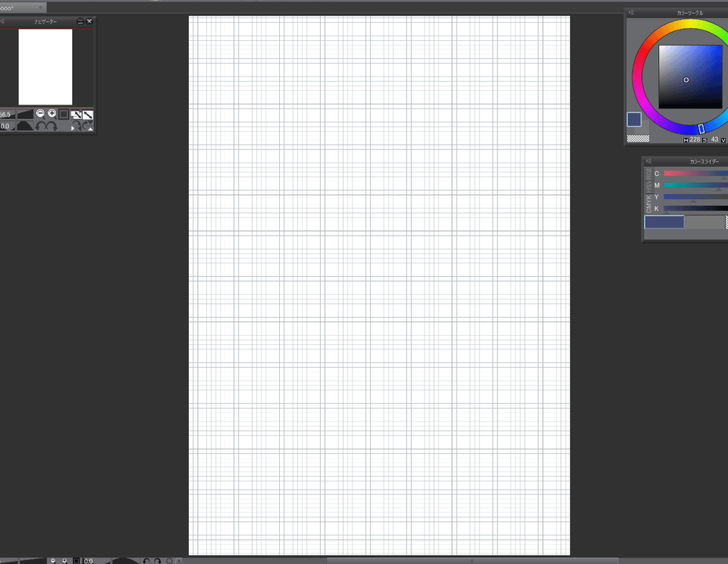
Task: Switch color wheel mode via H label
Action: coord(686,140)
